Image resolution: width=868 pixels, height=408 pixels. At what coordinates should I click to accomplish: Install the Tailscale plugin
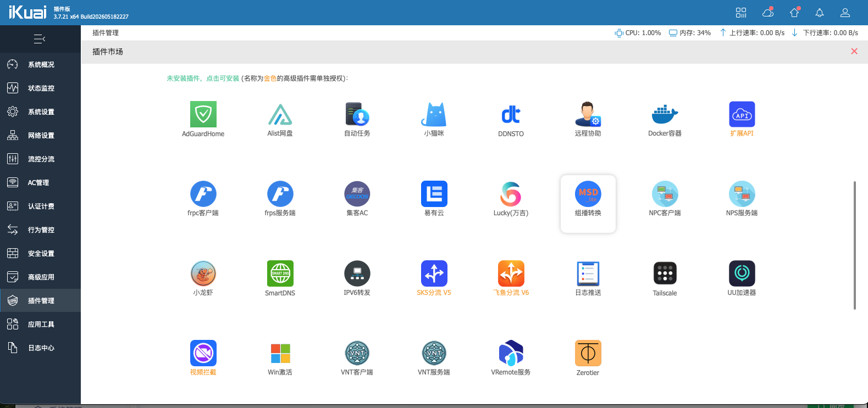coord(665,273)
